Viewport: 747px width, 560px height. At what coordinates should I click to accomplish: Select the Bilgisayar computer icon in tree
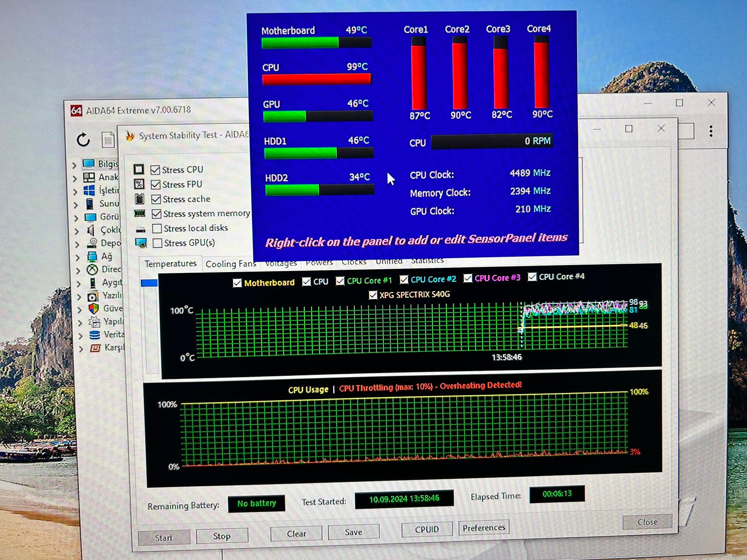pyautogui.click(x=89, y=164)
